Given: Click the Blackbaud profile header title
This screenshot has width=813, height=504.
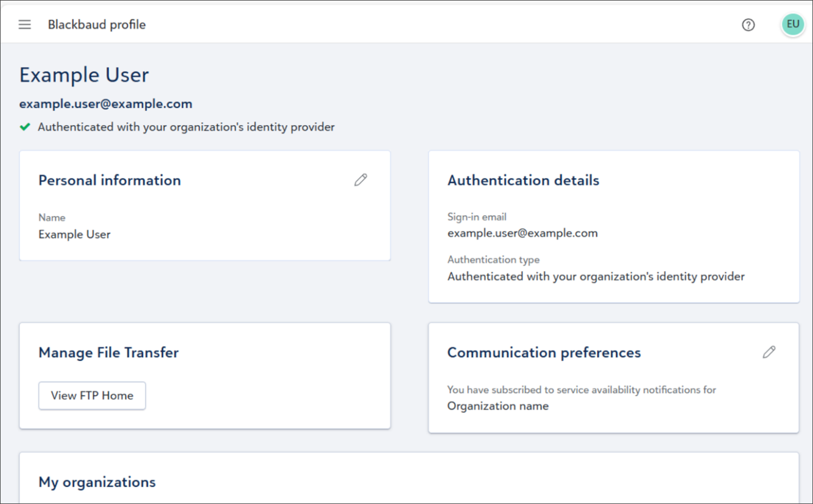Looking at the screenshot, I should click(97, 24).
